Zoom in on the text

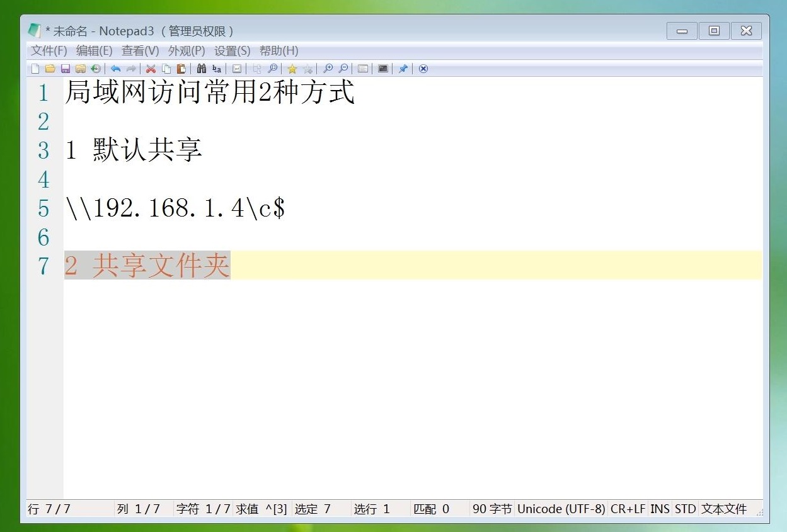click(328, 69)
